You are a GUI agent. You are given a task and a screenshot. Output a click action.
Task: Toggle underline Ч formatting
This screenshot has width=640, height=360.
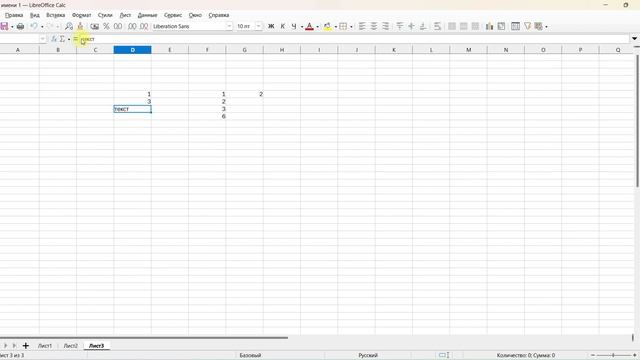click(293, 26)
